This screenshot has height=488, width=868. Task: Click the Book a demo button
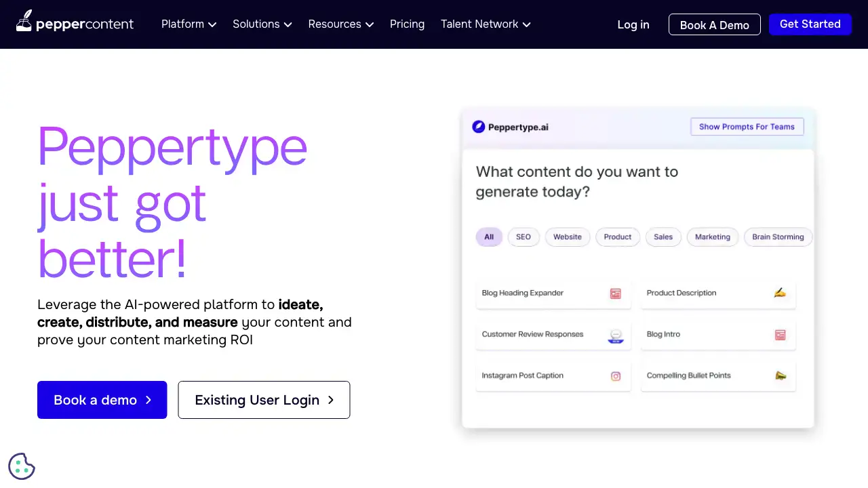tap(102, 400)
